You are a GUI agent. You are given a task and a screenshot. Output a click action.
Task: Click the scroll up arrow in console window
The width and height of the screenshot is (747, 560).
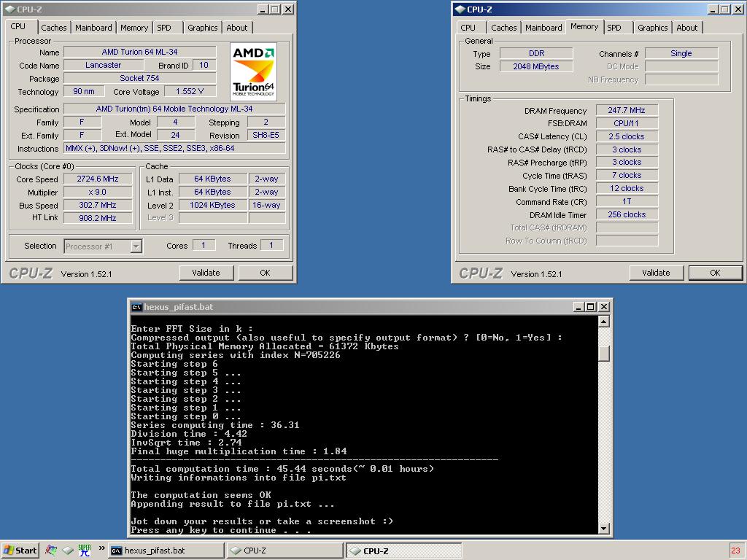pos(604,322)
